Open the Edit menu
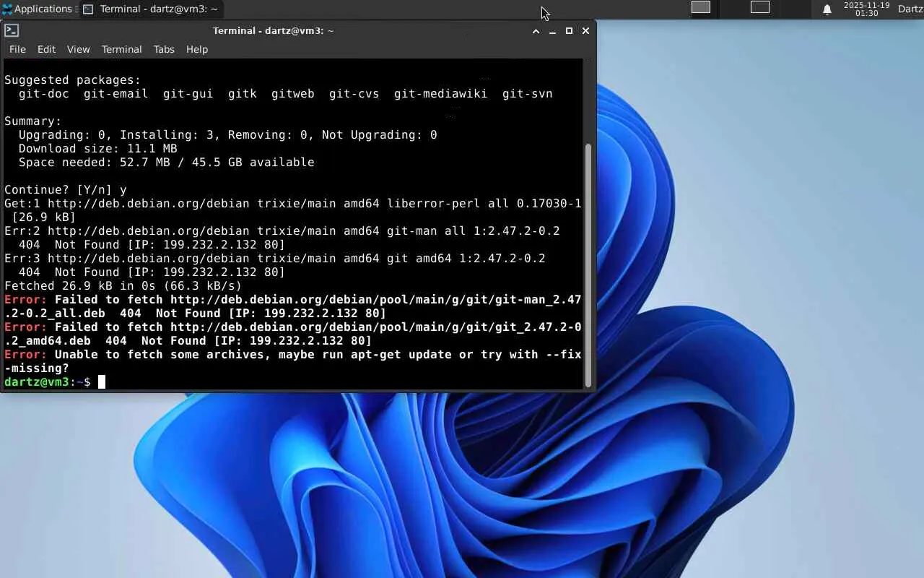The image size is (924, 578). click(46, 49)
